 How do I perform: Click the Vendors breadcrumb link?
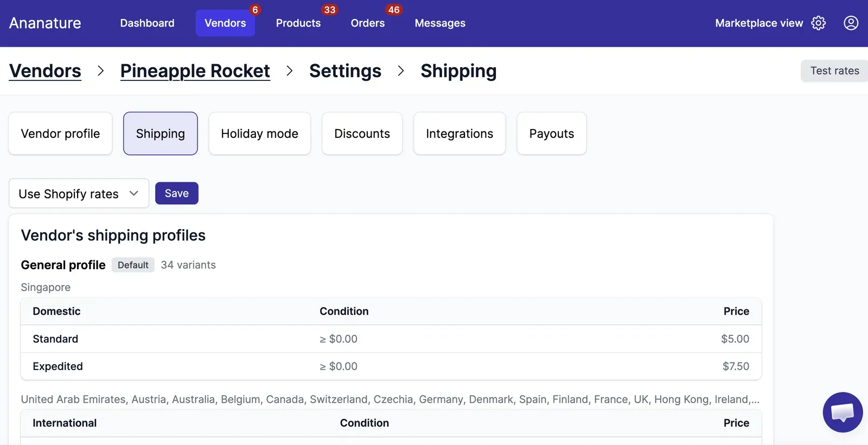click(x=45, y=71)
